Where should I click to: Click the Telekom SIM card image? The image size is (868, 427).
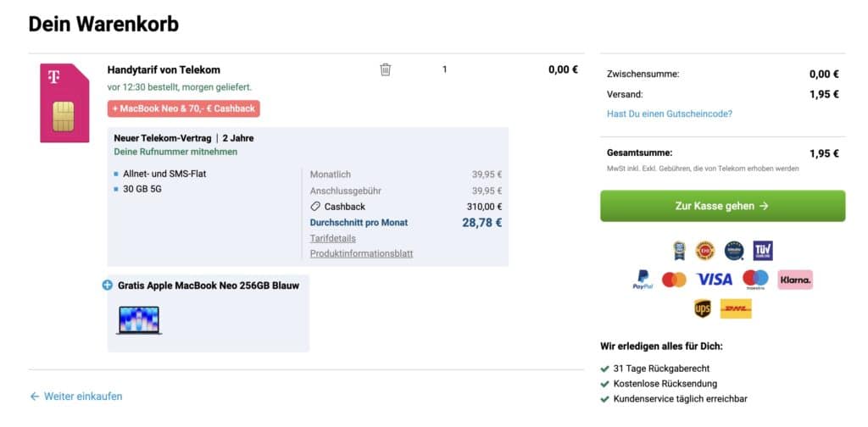click(64, 103)
